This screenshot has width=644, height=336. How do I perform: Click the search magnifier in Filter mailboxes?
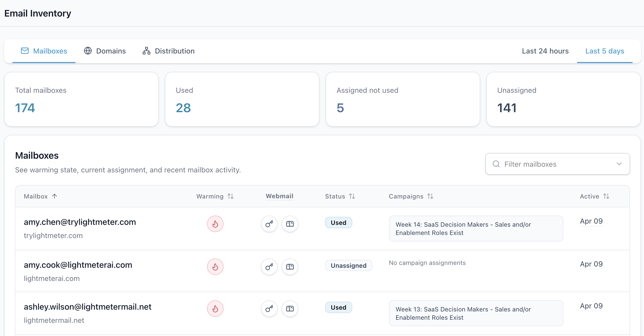point(496,164)
